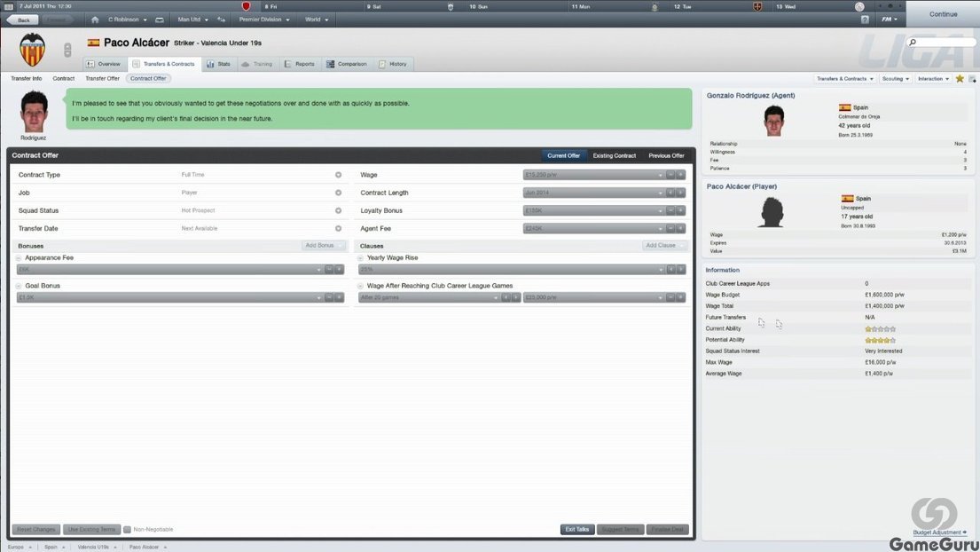Open the calendar icon beside the date
This screenshot has height=552, width=980.
click(x=9, y=6)
